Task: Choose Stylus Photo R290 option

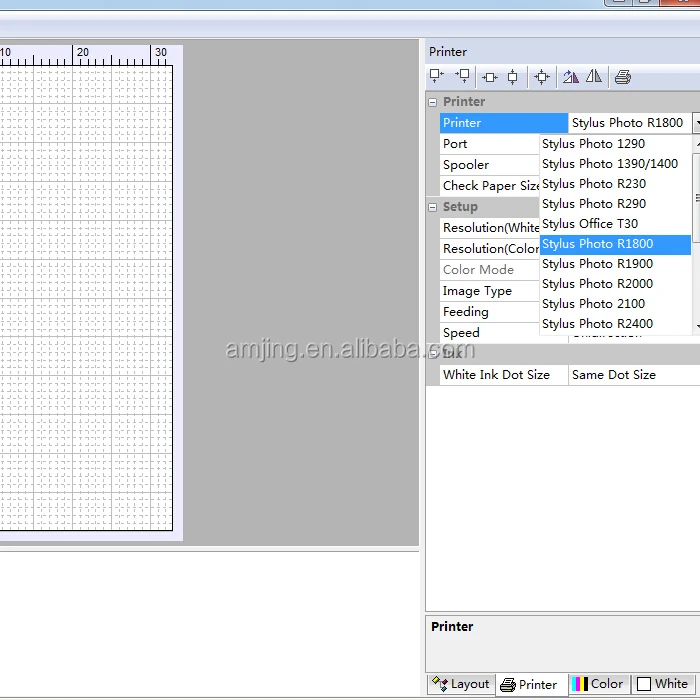Action: point(615,204)
